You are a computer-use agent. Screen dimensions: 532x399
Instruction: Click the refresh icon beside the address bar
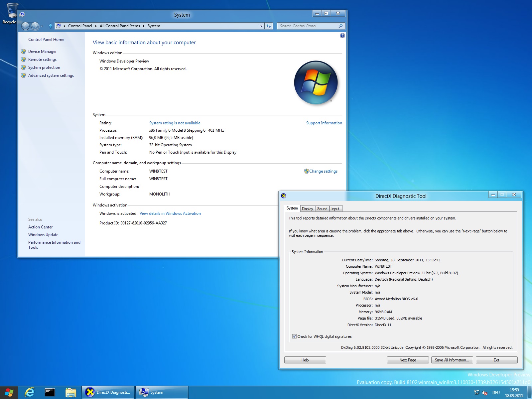point(269,26)
